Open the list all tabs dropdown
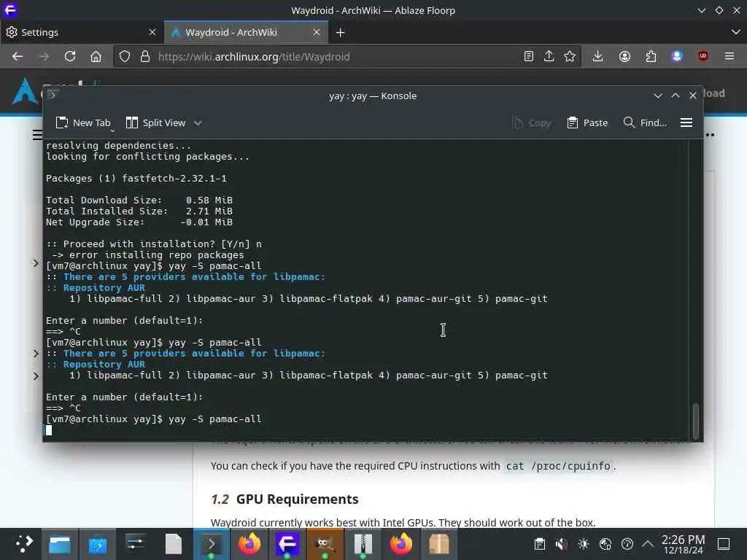 [x=735, y=32]
